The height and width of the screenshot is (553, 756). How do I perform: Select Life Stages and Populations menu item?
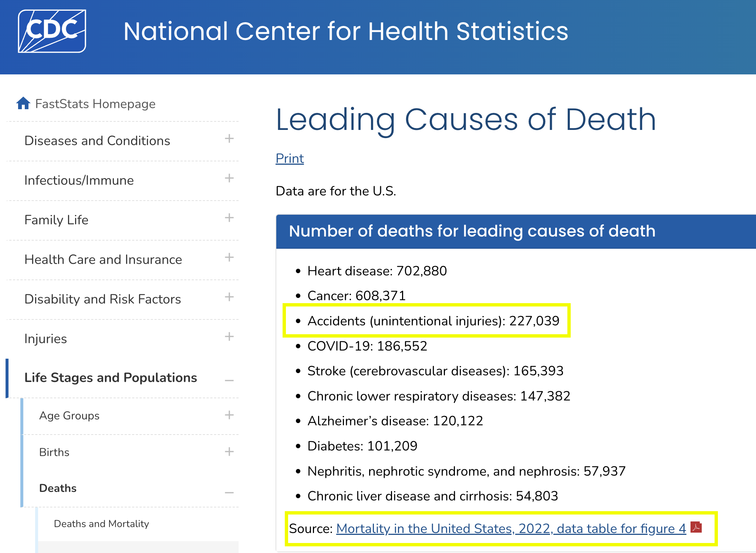111,378
